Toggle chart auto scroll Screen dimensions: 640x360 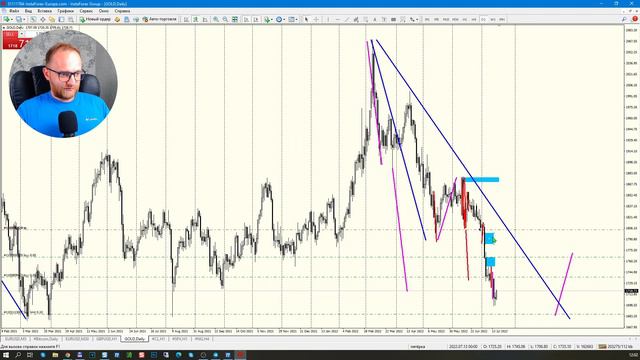point(247,19)
